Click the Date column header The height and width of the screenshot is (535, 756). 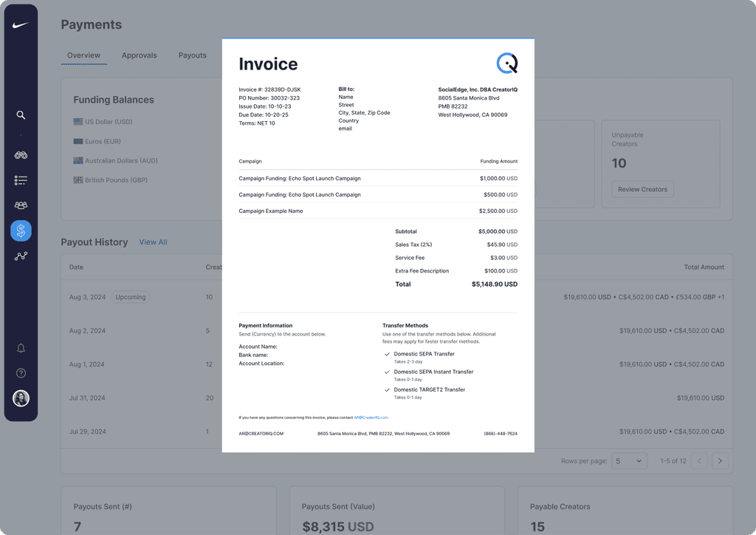76,267
